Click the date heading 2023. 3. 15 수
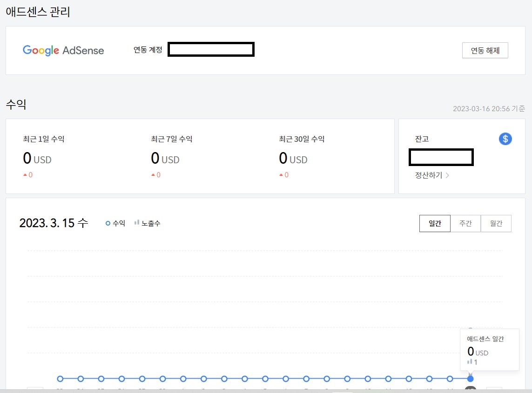Image resolution: width=532 pixels, height=393 pixels. (54, 223)
